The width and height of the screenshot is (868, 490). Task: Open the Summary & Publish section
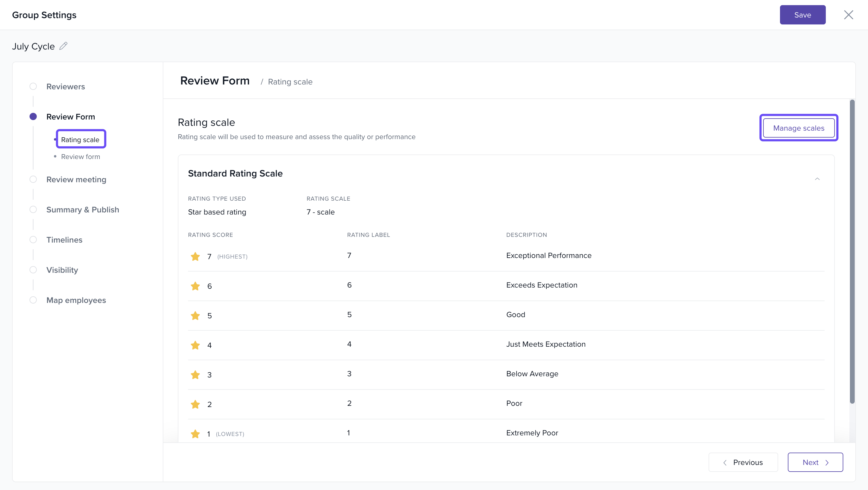point(83,210)
